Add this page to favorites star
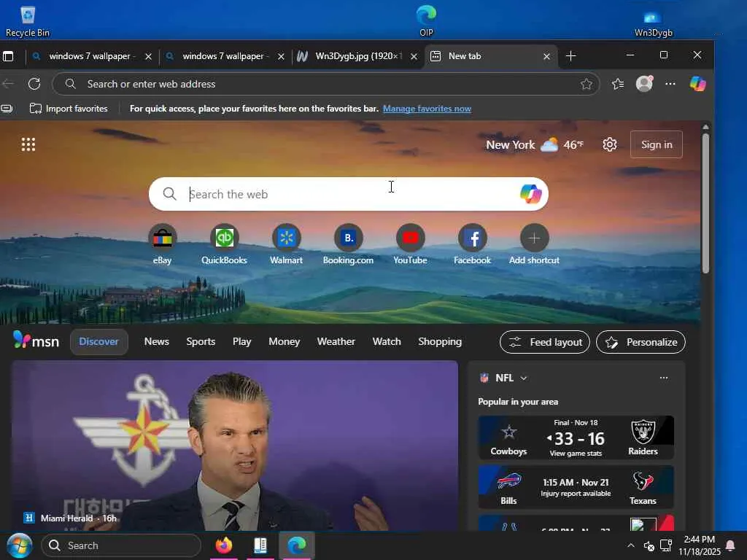This screenshot has height=560, width=747. point(587,85)
